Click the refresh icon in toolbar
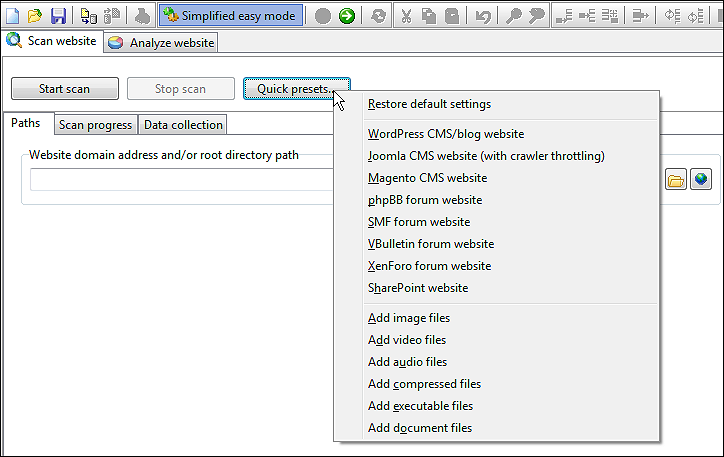The image size is (724, 457). click(378, 16)
